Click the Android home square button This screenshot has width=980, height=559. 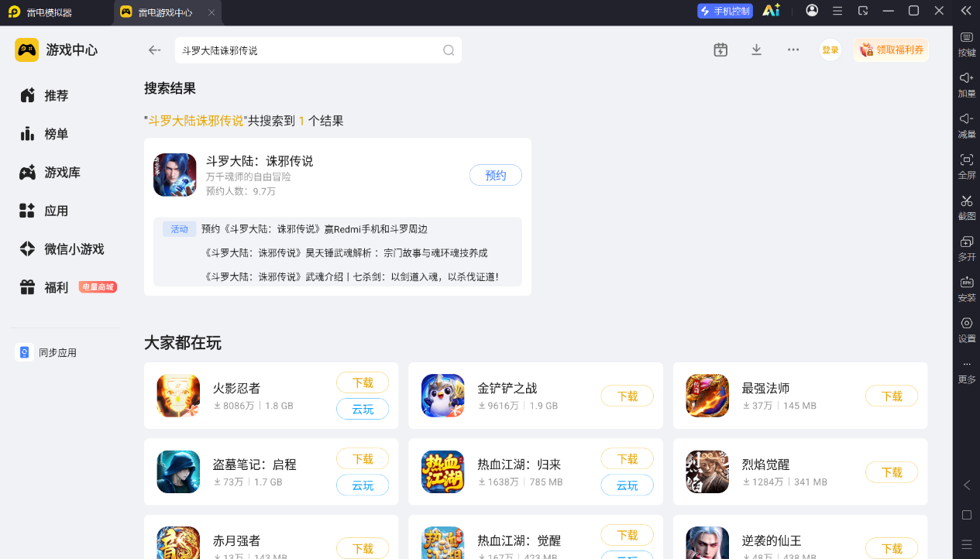click(966, 515)
